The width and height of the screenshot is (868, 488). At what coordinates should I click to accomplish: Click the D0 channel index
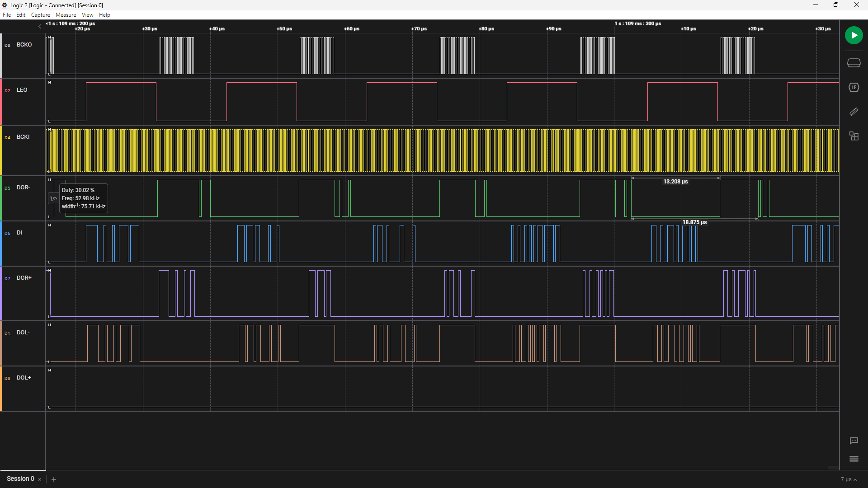tap(7, 45)
